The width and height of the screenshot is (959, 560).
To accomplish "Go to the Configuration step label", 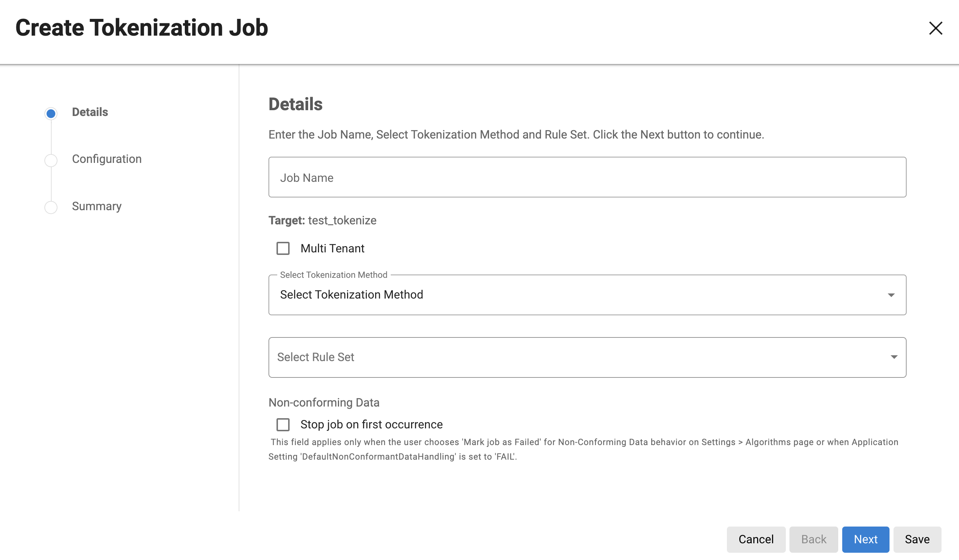I will tap(107, 159).
